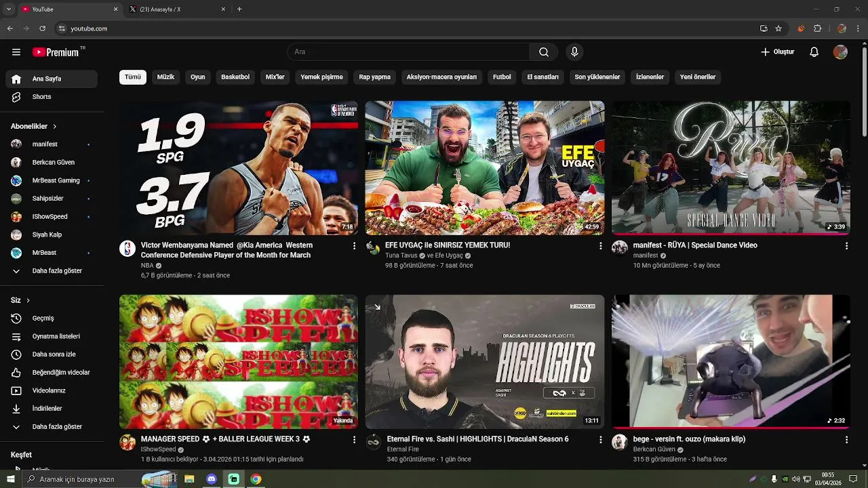Open İndirilenler downloads
Viewport: 868px width, 488px height.
point(52,409)
